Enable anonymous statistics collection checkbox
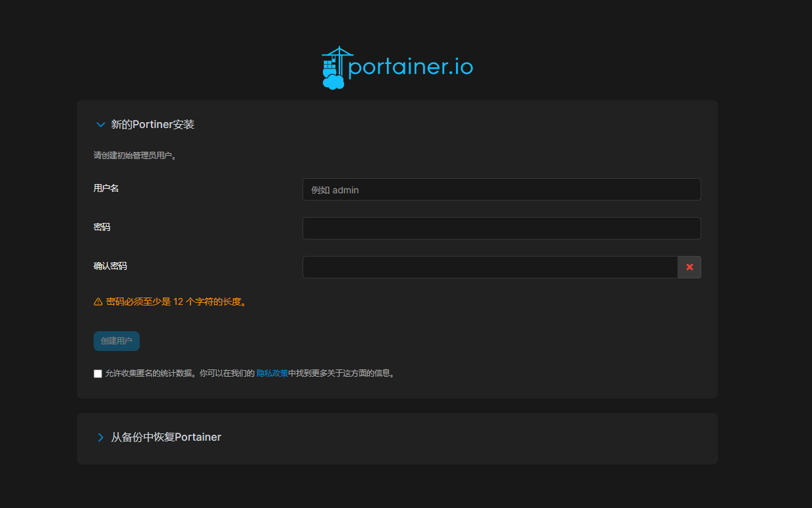 98,373
